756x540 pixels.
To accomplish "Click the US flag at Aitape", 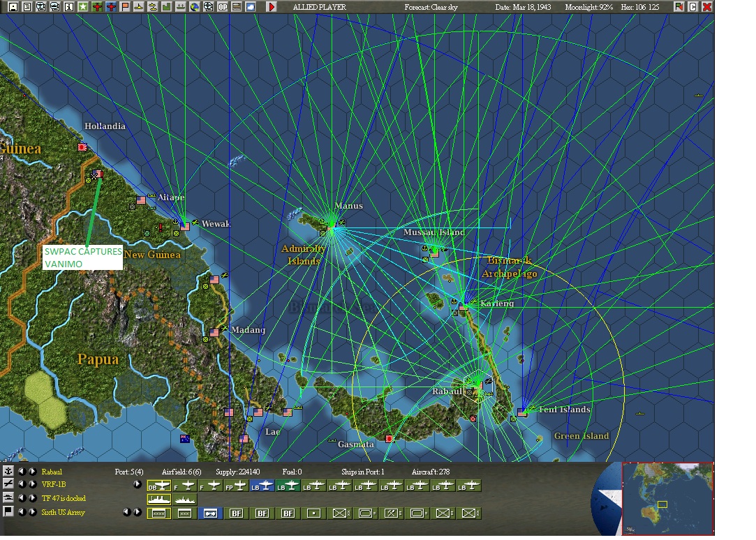I will click(x=141, y=200).
